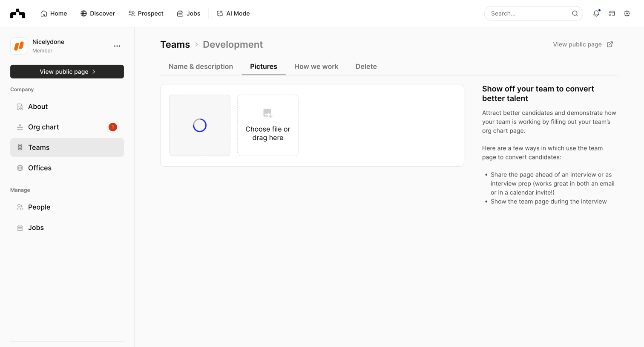Go to Discover in top navigation

pos(98,14)
